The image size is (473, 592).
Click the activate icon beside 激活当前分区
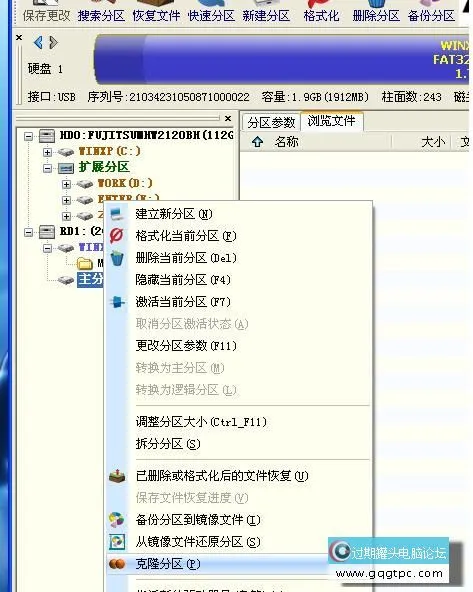[x=117, y=302]
